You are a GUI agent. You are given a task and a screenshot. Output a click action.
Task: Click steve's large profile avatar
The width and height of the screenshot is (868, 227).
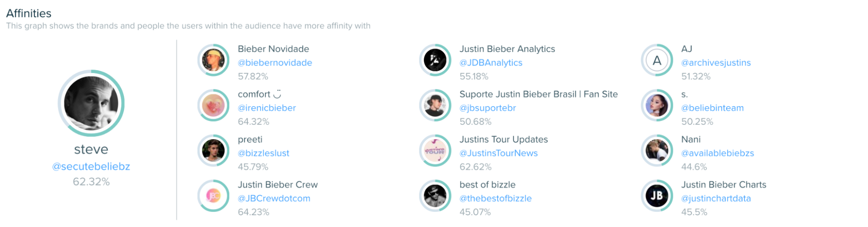pos(91,103)
